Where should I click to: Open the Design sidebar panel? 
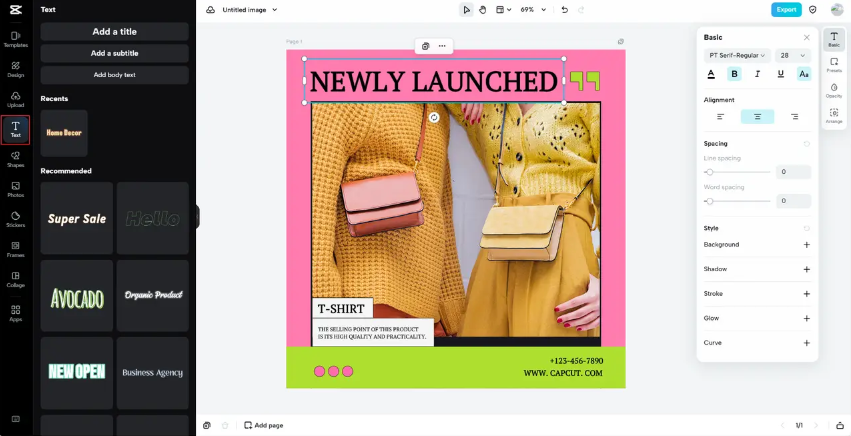pos(16,69)
